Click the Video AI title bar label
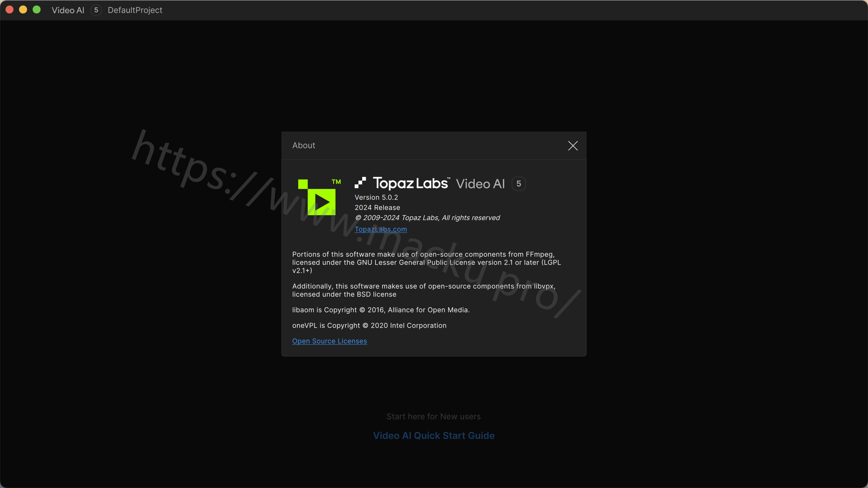The width and height of the screenshot is (868, 488). click(x=68, y=10)
